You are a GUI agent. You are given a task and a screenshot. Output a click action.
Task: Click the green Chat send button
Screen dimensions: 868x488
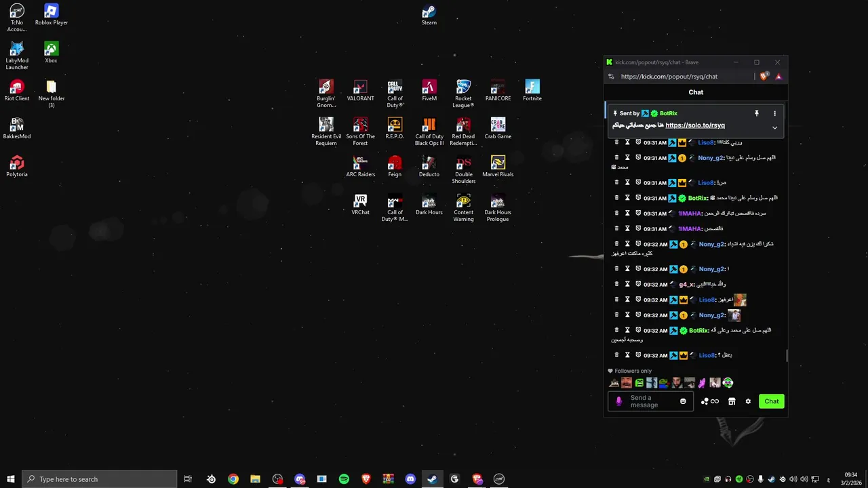pyautogui.click(x=772, y=401)
